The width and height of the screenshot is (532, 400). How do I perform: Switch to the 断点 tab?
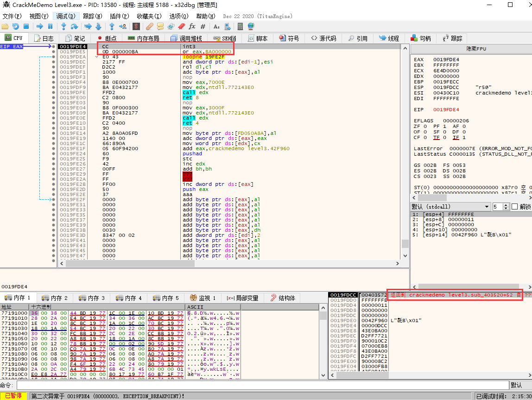(x=107, y=38)
